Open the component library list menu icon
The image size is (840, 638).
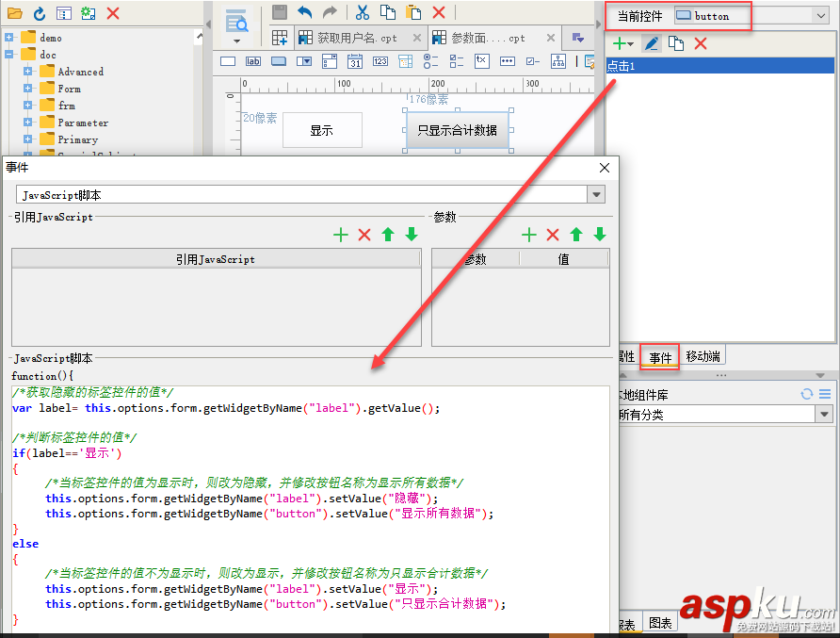(x=825, y=394)
